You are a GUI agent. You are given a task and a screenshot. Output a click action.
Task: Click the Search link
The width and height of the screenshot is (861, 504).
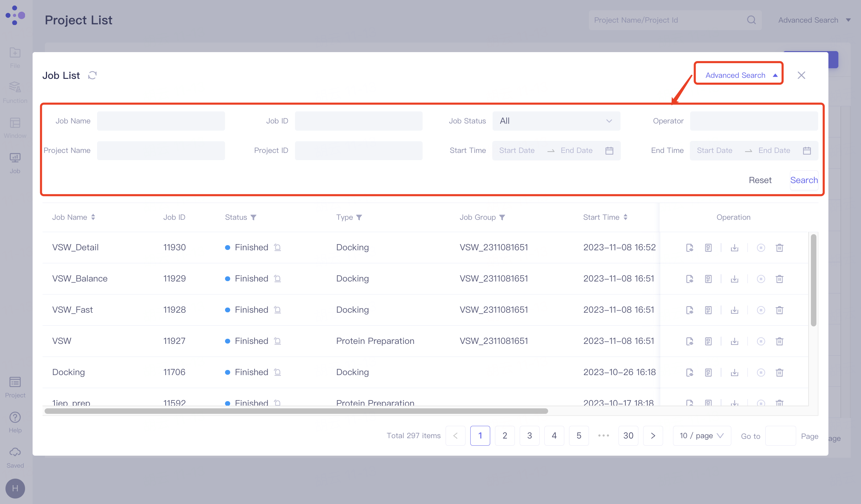(804, 180)
